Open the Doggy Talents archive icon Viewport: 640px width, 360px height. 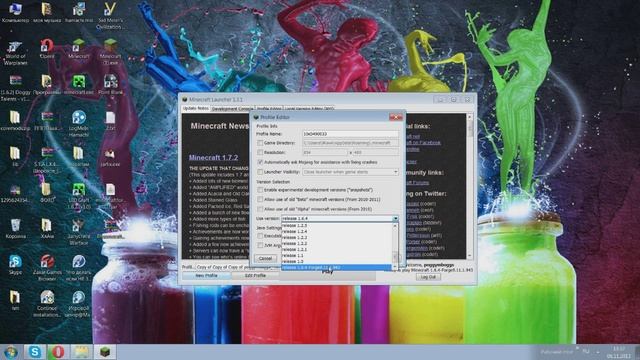coord(15,88)
